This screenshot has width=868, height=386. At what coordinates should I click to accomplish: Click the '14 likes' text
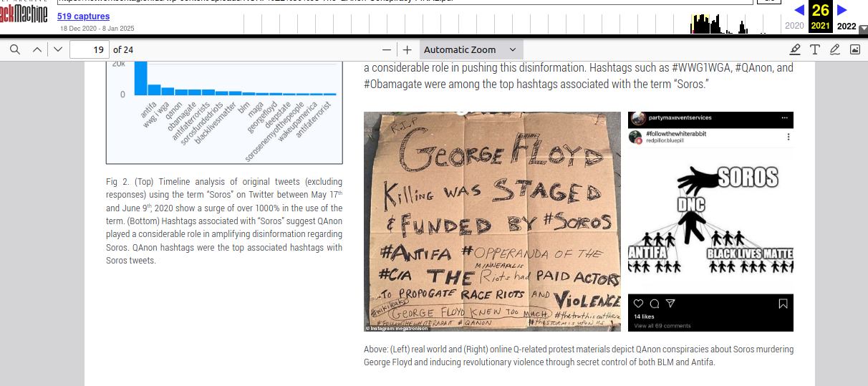(644, 317)
